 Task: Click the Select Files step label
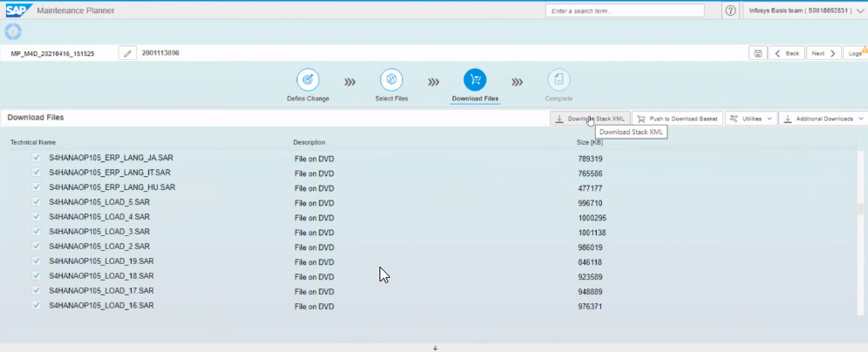pos(392,98)
